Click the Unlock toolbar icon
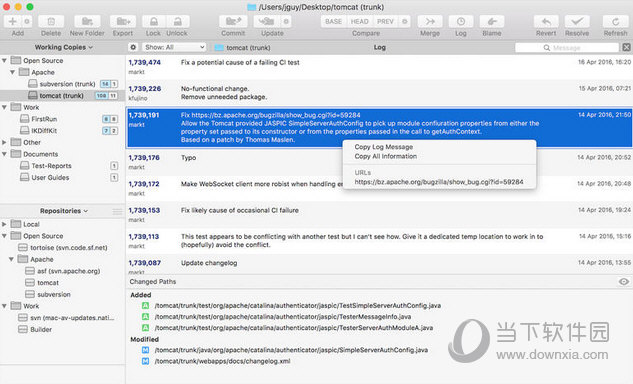 coord(177,21)
